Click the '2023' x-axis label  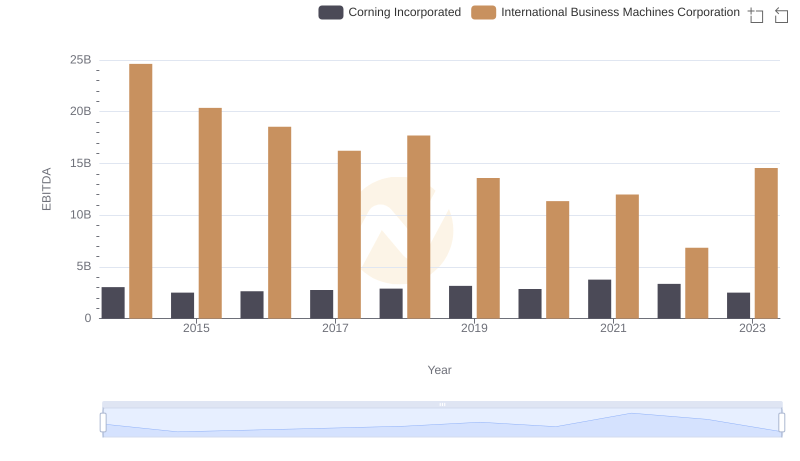click(x=752, y=328)
